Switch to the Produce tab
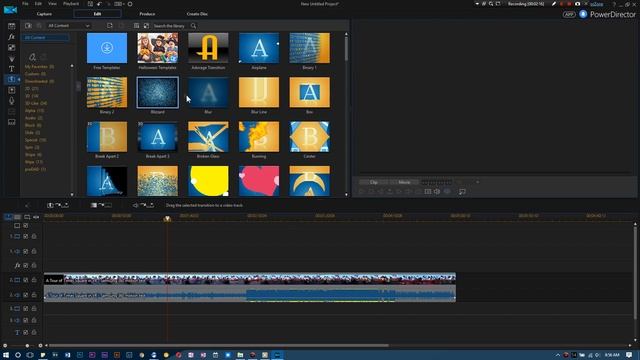640x360 pixels. [x=147, y=14]
